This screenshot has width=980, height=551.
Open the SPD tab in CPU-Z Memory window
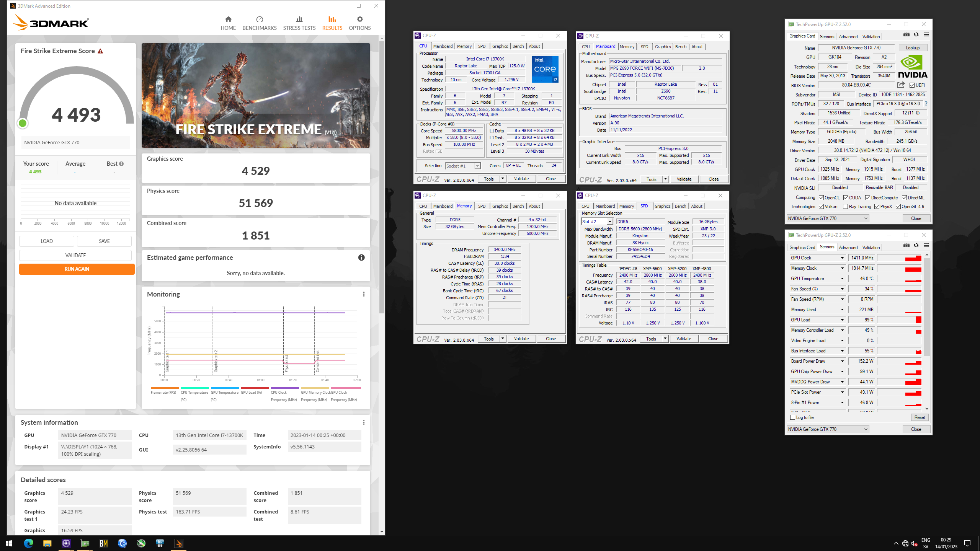coord(482,206)
